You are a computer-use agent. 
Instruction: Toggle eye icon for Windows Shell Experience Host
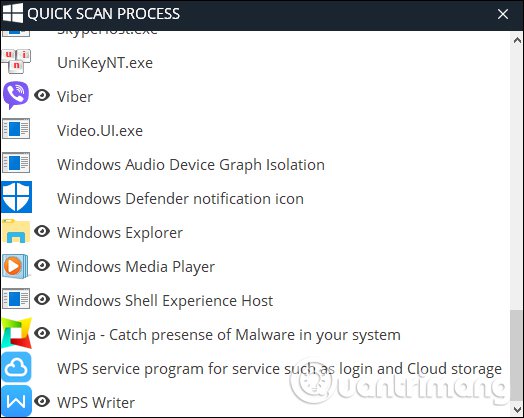pos(42,299)
